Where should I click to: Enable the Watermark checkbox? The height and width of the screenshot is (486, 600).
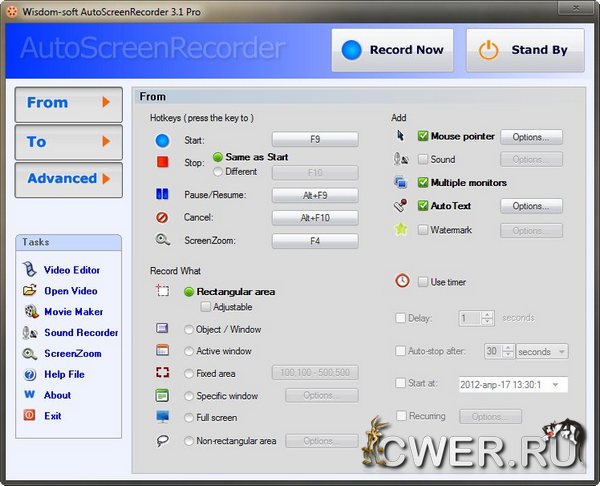422,229
